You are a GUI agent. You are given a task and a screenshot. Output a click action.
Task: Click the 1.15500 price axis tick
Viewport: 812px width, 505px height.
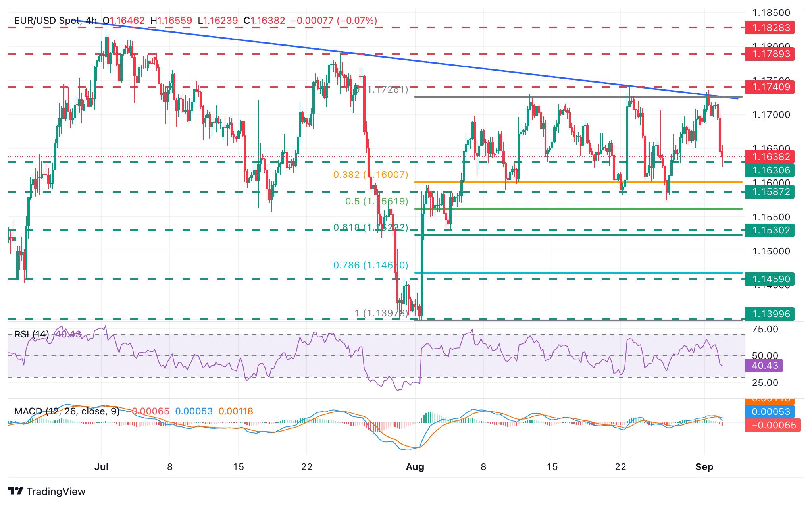coord(771,217)
